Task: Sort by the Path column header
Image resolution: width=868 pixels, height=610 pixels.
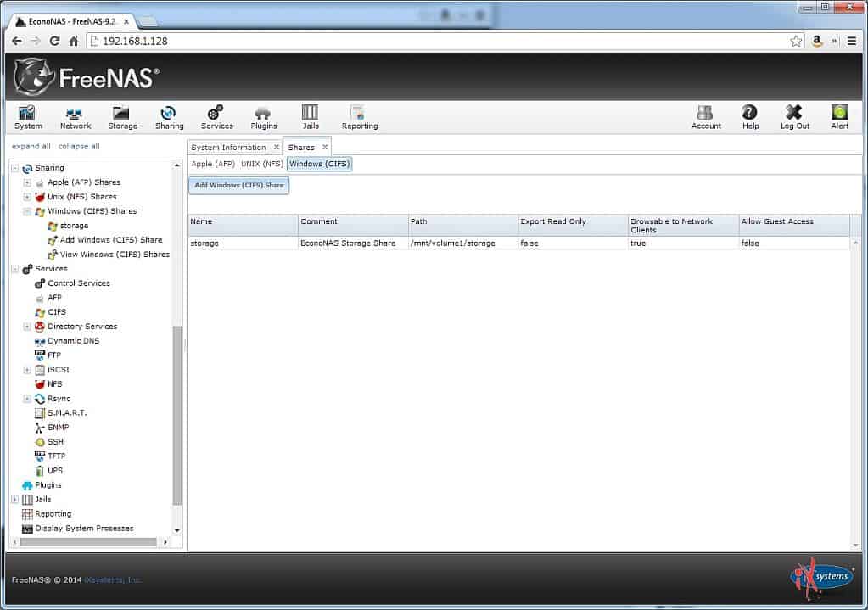Action: [x=462, y=226]
